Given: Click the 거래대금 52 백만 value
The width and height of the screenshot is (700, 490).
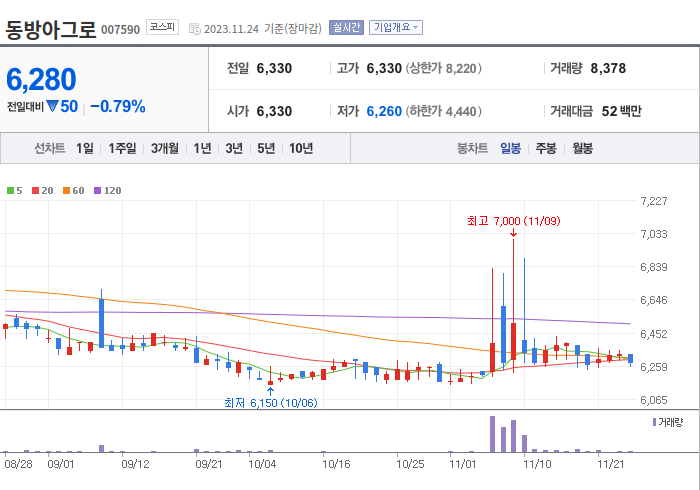Looking at the screenshot, I should (x=621, y=111).
